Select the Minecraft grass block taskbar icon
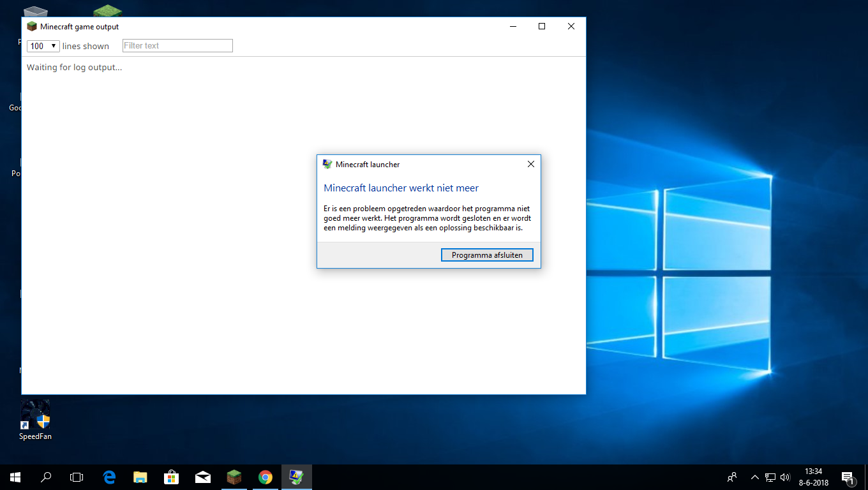 234,477
